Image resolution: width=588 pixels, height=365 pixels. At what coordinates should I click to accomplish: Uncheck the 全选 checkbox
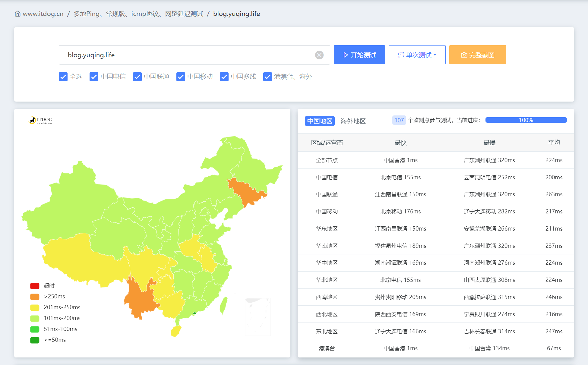(63, 77)
